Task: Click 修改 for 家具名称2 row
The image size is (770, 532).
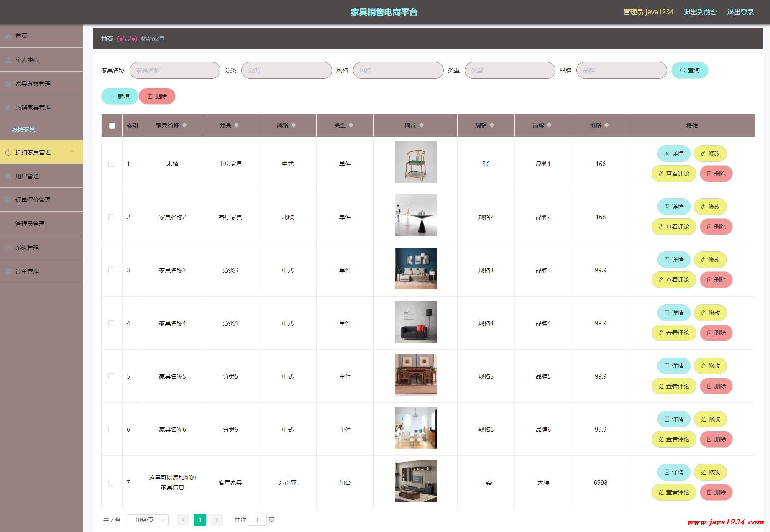Action: (710, 207)
